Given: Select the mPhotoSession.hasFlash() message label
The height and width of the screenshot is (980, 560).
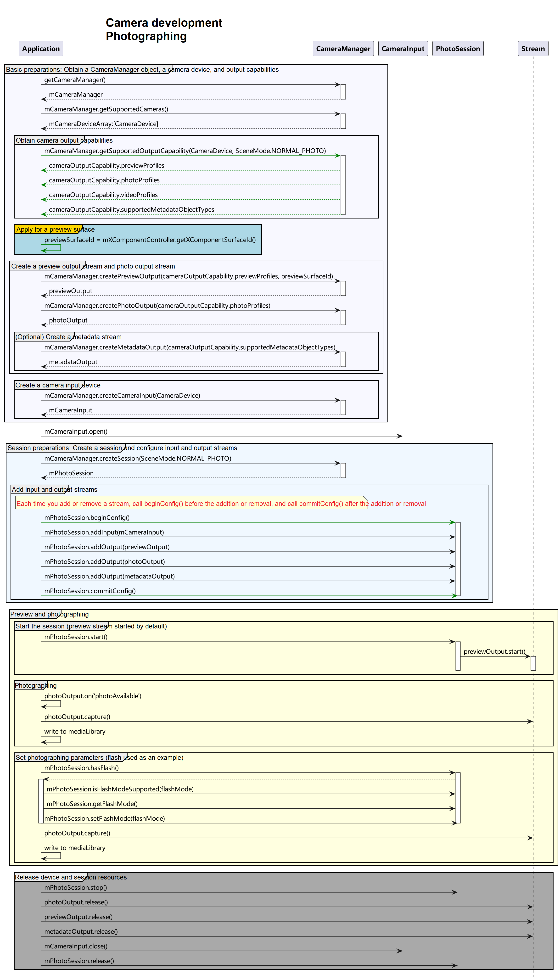Looking at the screenshot, I should [82, 768].
